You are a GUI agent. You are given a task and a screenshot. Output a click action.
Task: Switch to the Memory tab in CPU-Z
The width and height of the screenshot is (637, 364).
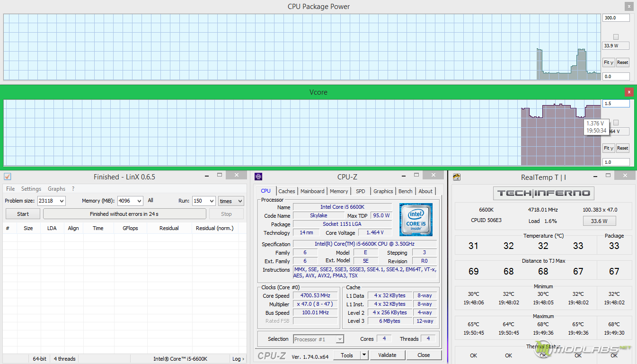pos(339,191)
